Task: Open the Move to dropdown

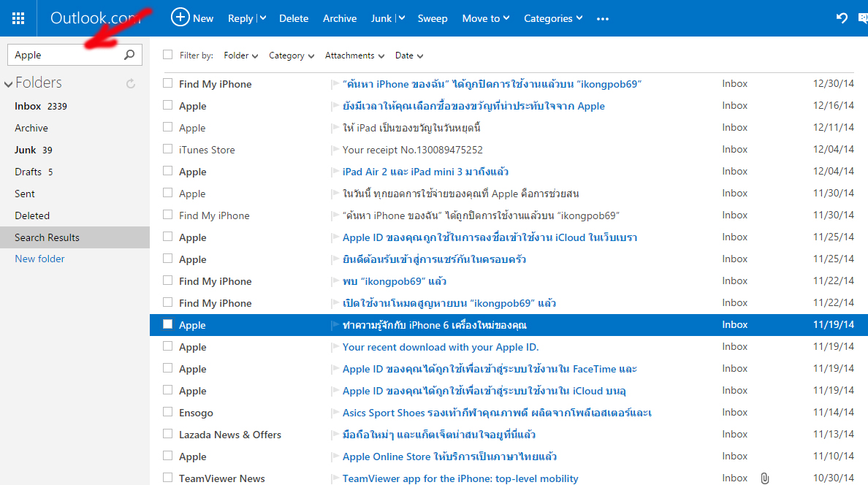Action: (485, 18)
